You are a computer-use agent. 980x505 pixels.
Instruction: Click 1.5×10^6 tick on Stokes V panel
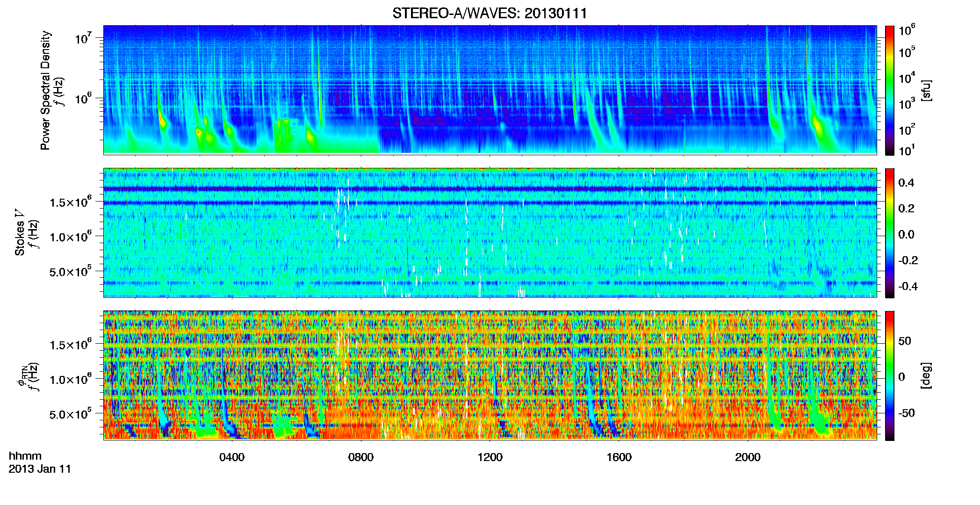(71, 202)
